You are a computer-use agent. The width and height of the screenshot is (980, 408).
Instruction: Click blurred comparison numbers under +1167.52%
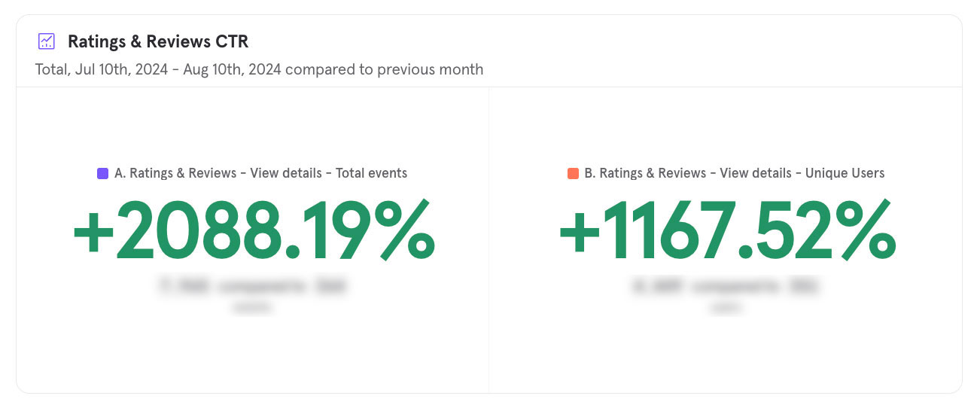point(726,286)
